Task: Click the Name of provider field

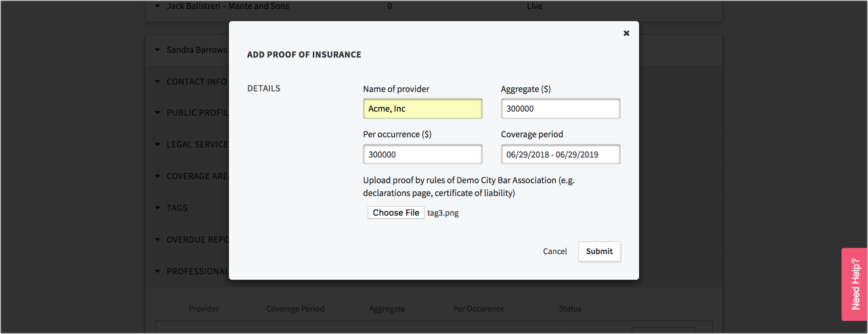Action: pyautogui.click(x=422, y=109)
